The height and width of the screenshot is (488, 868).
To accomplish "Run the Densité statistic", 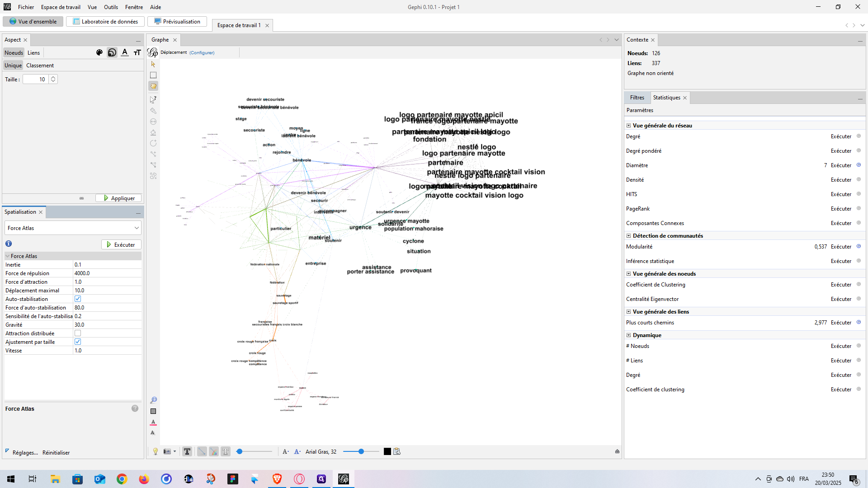I will pyautogui.click(x=841, y=180).
